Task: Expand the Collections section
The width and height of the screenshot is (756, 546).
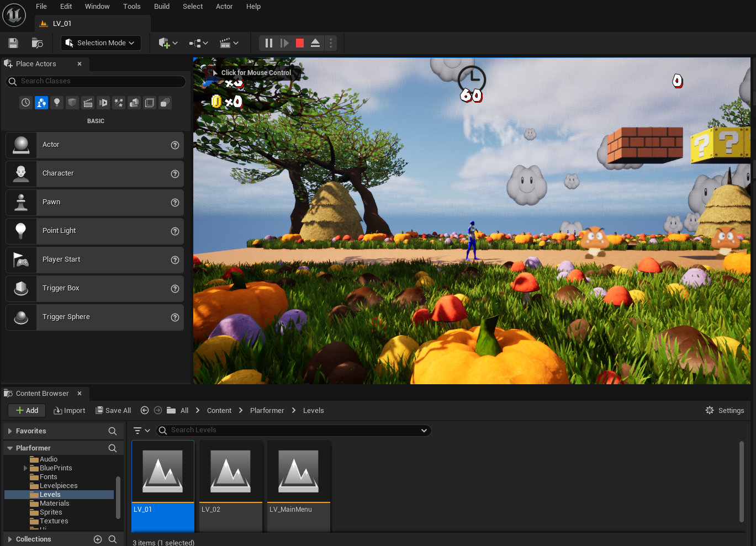Action: (x=10, y=539)
